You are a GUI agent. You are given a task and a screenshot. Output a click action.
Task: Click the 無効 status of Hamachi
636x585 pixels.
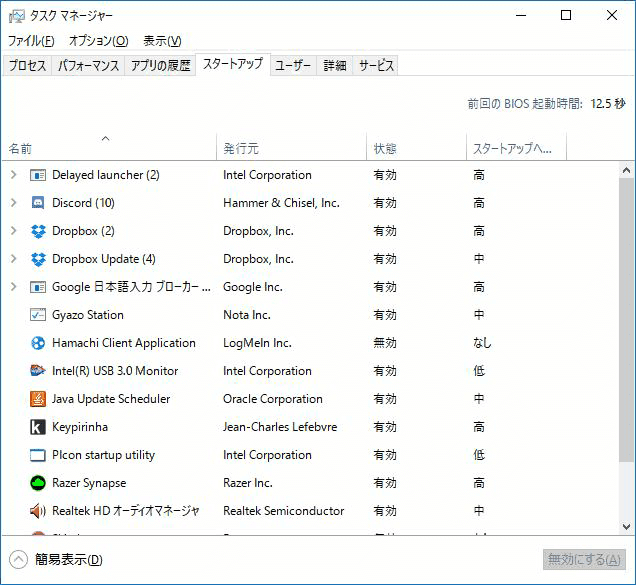[385, 343]
